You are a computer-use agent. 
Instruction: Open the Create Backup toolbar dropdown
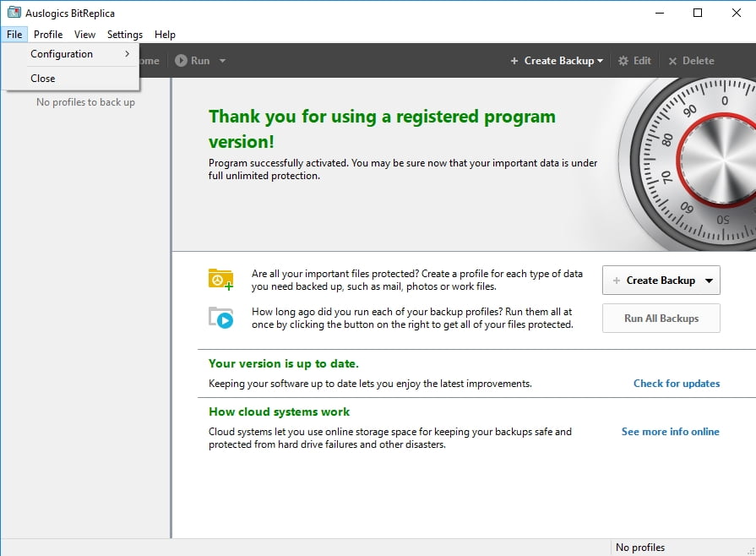pyautogui.click(x=600, y=60)
